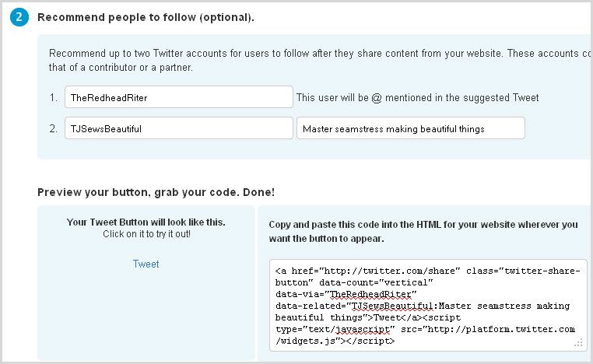Click the 'Recommend people to follow' heading

[x=146, y=16]
